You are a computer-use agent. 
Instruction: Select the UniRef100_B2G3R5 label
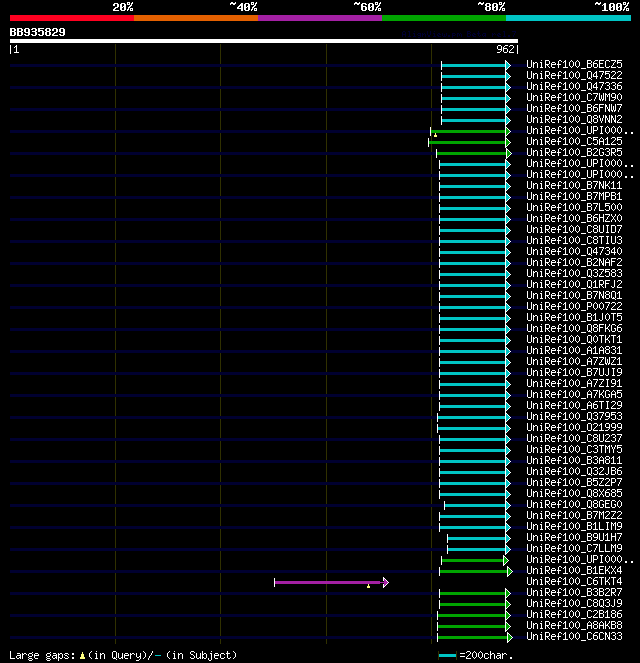pos(574,153)
